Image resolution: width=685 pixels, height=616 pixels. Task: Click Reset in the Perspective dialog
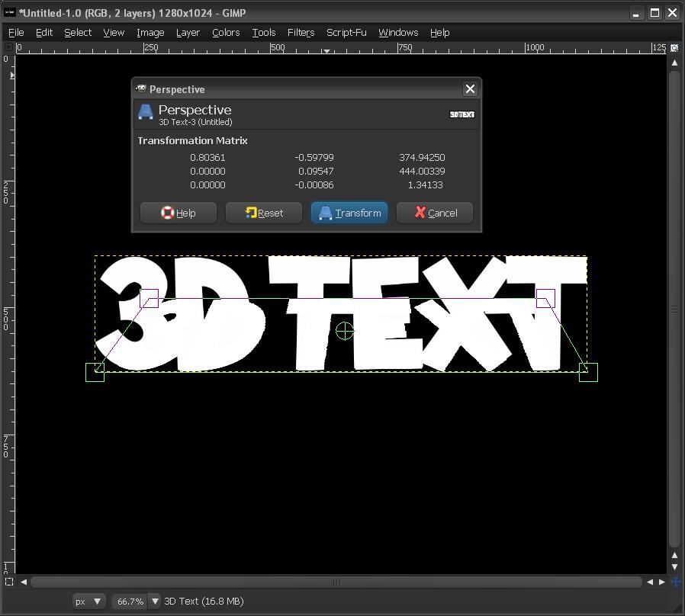tap(263, 213)
